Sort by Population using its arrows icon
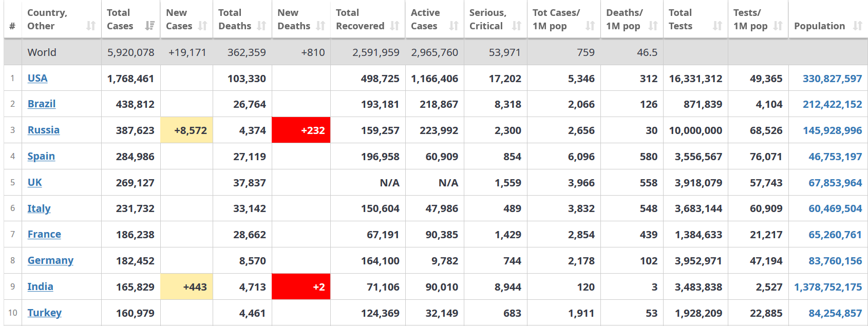 pyautogui.click(x=857, y=26)
